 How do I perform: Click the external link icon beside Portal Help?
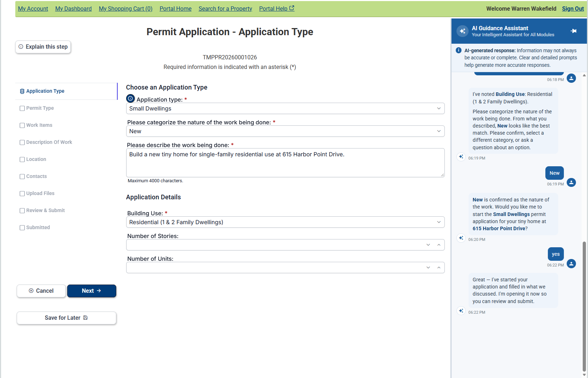tap(292, 8)
